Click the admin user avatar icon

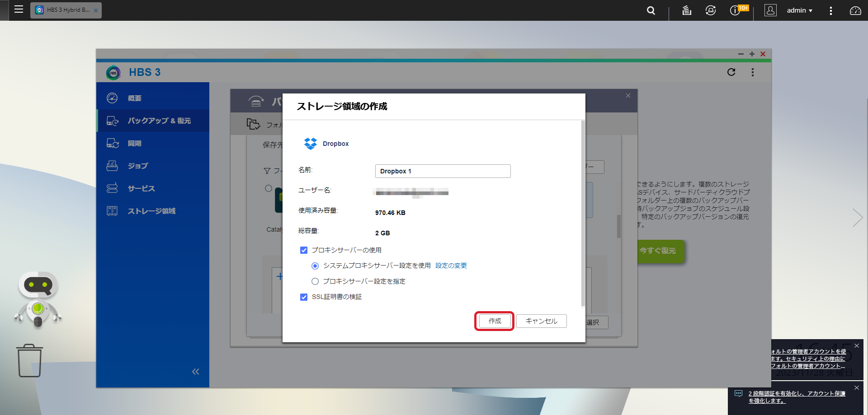point(770,10)
